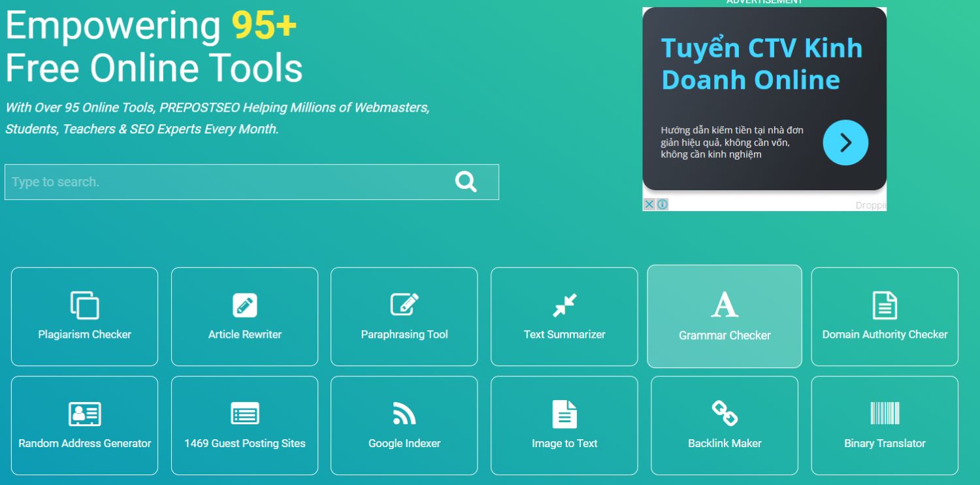This screenshot has height=485, width=980.
Task: Click the Domain Authority Checker document icon
Action: [x=885, y=305]
